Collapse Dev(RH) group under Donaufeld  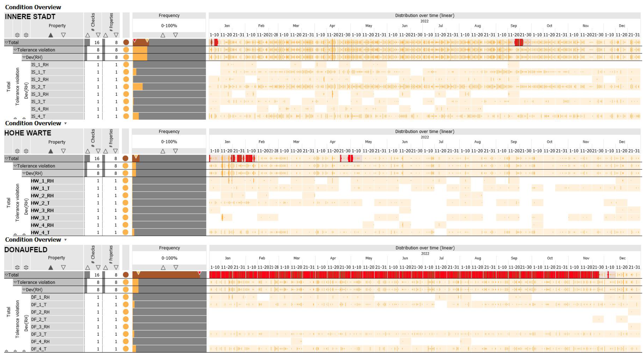click(24, 290)
